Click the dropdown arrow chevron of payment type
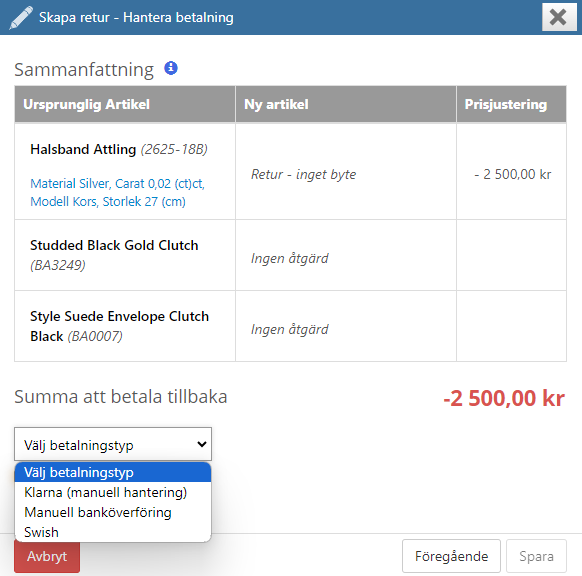582x576 pixels. coord(202,444)
